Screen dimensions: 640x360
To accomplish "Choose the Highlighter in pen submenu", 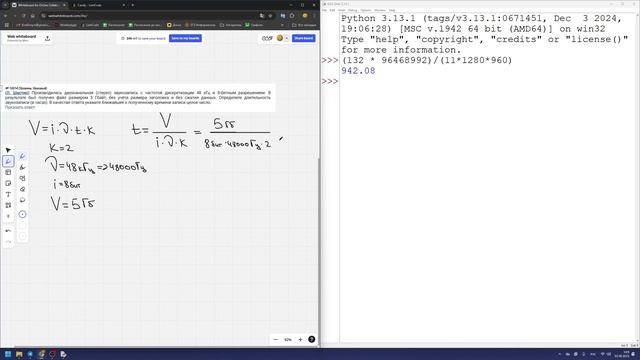I will point(22,167).
